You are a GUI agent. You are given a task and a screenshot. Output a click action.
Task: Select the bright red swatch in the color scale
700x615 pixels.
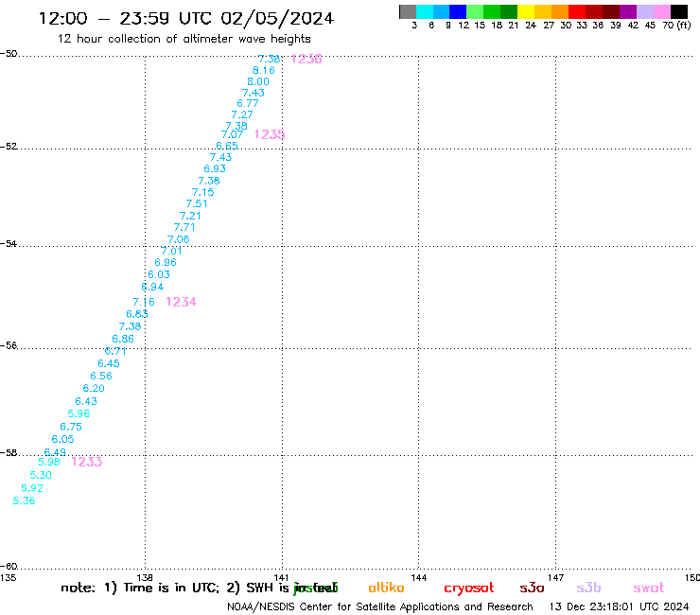tap(577, 11)
